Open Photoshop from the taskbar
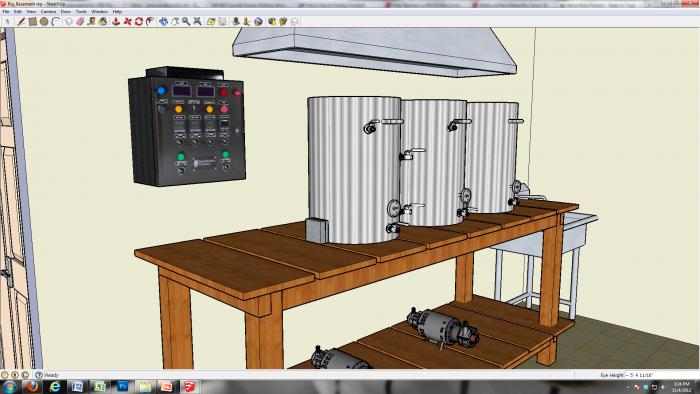Image resolution: width=700 pixels, height=394 pixels. click(122, 386)
